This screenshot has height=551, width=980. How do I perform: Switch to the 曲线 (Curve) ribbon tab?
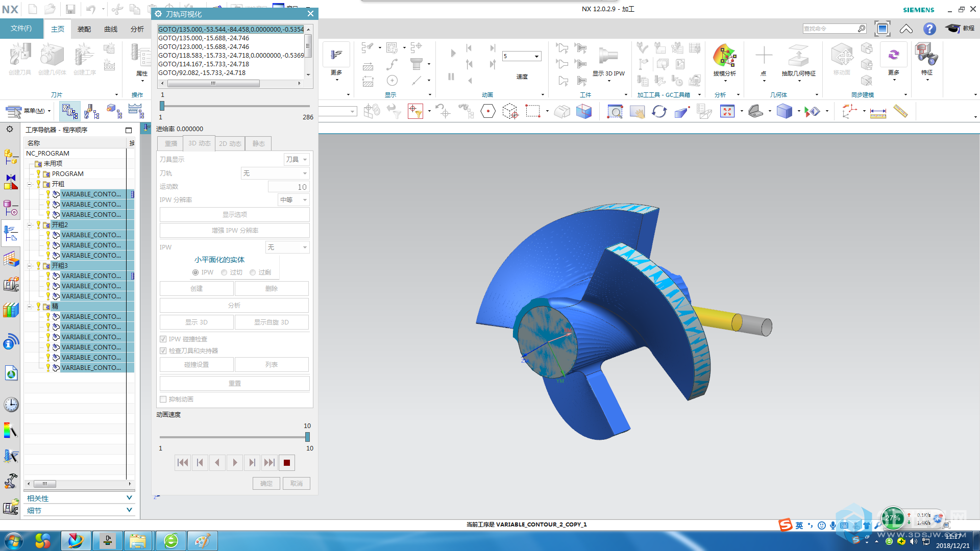pyautogui.click(x=111, y=29)
